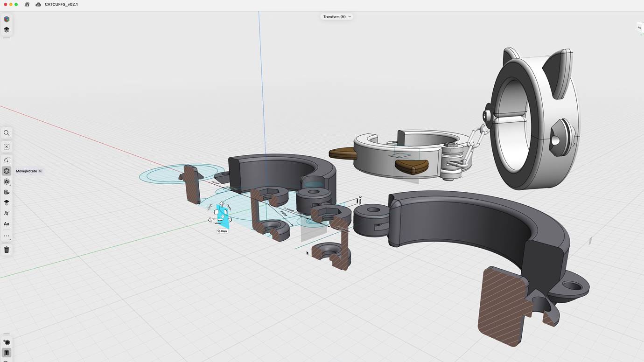This screenshot has height=362, width=644.
Task: Toggle the hexagon nut visual mode icon
Action: click(7, 342)
